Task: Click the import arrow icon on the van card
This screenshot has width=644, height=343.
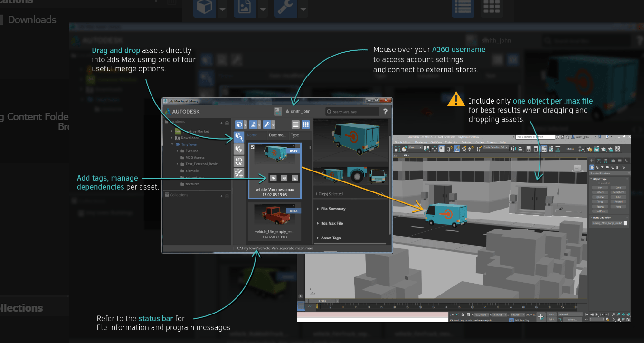Action: [x=284, y=178]
